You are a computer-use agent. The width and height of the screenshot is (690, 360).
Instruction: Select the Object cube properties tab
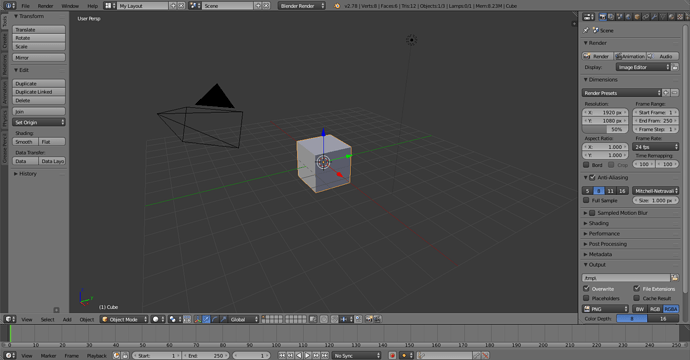(x=637, y=17)
